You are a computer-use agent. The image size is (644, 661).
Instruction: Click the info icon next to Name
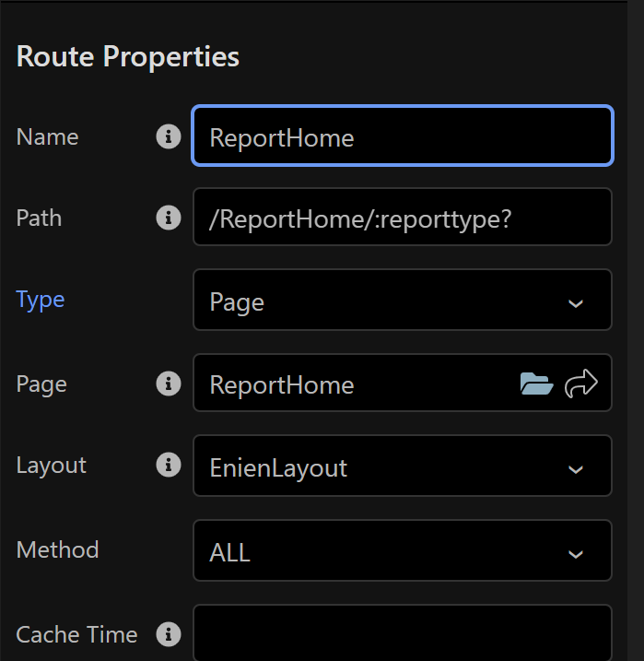[x=168, y=137]
